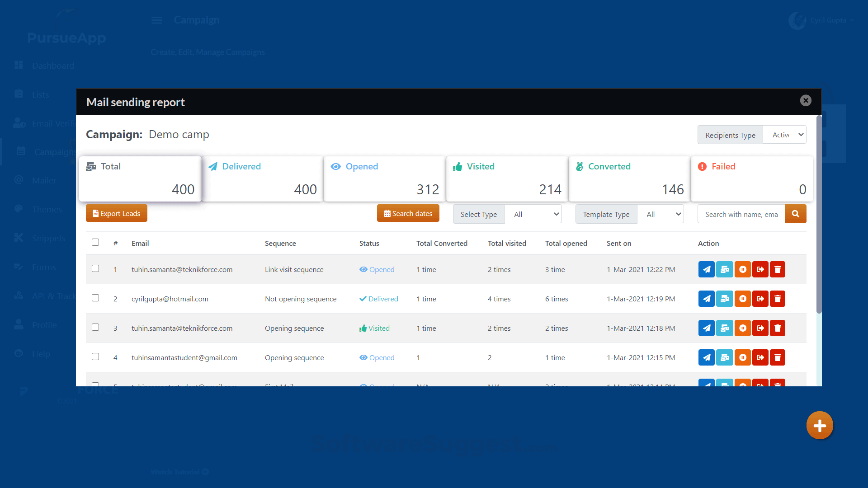This screenshot has height=488, width=868.
Task: Select the Converted stats card
Action: pos(629,179)
